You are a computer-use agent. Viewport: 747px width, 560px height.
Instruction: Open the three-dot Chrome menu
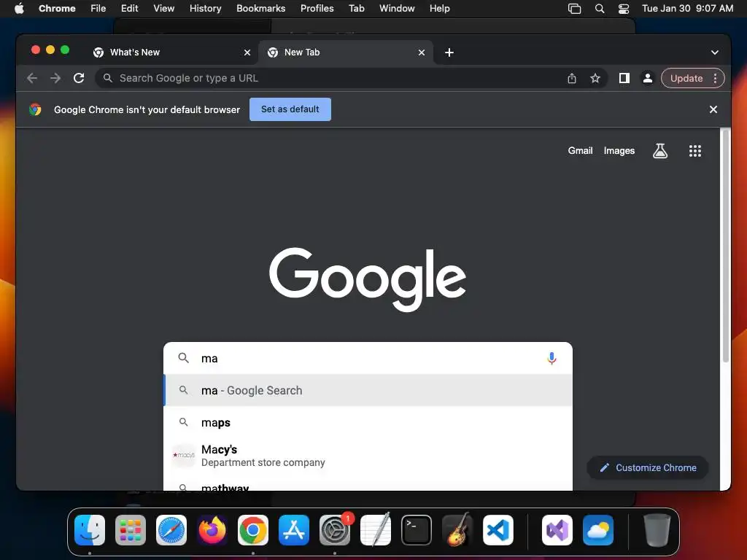coord(715,78)
